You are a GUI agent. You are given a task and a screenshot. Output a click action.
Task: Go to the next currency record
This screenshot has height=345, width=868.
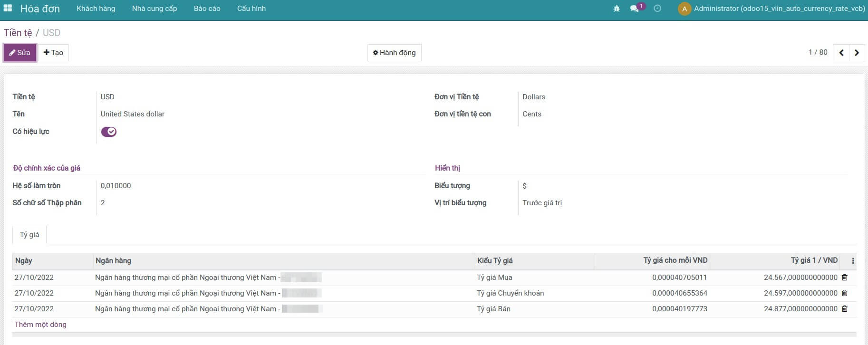coord(857,53)
